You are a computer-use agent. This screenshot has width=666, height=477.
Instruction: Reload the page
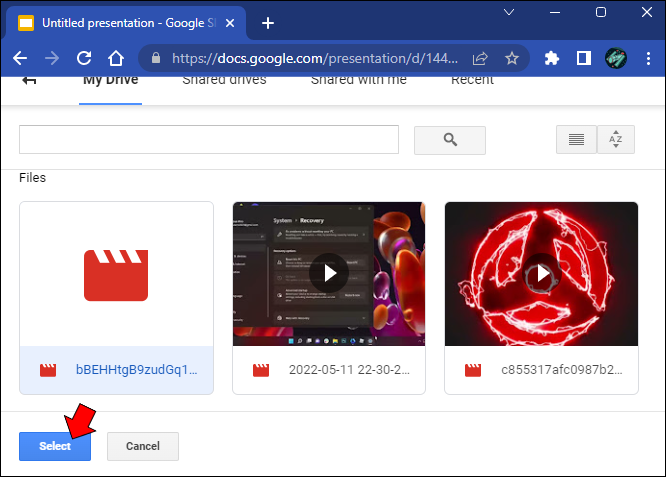(84, 58)
